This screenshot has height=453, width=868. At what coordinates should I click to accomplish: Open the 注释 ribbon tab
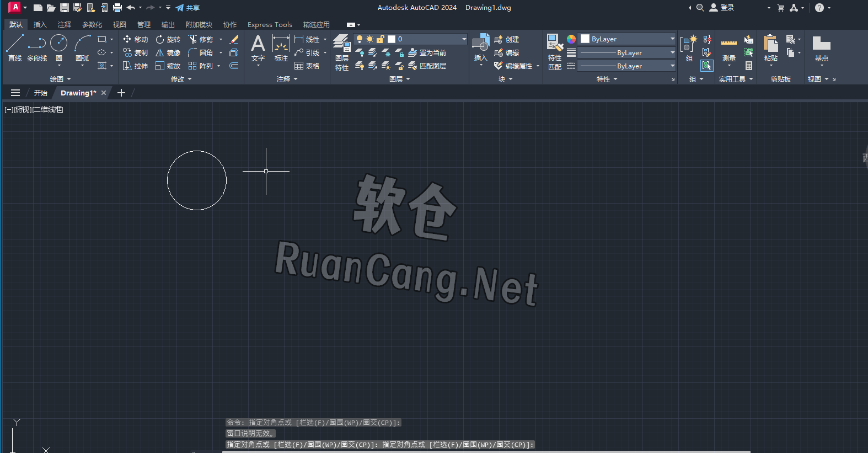pyautogui.click(x=65, y=25)
